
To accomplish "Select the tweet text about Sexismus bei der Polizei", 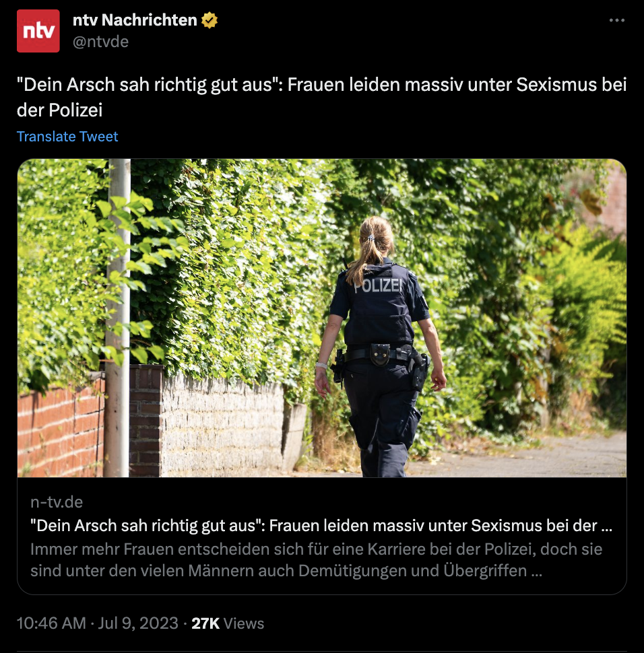I will tap(321, 97).
